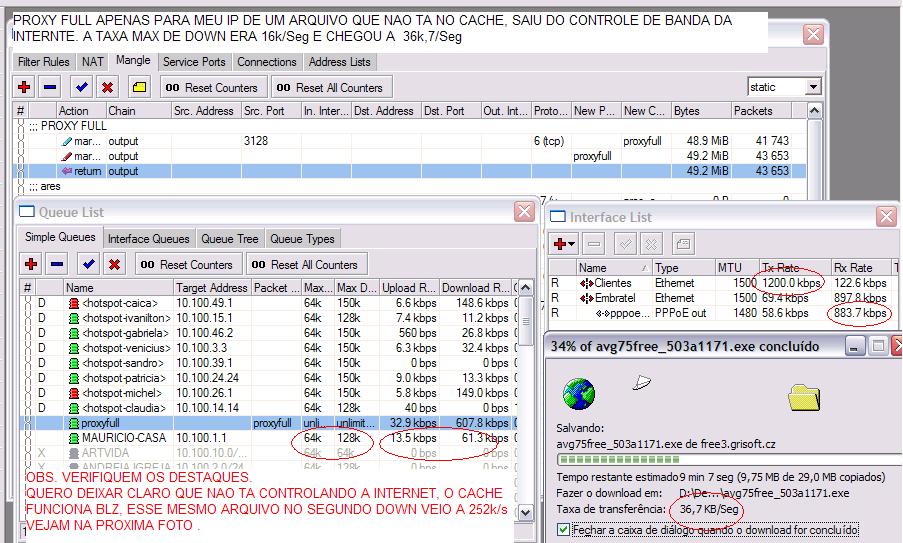Click Reset Counters in the Queue List toolbar
The height and width of the screenshot is (543, 903).
(188, 264)
